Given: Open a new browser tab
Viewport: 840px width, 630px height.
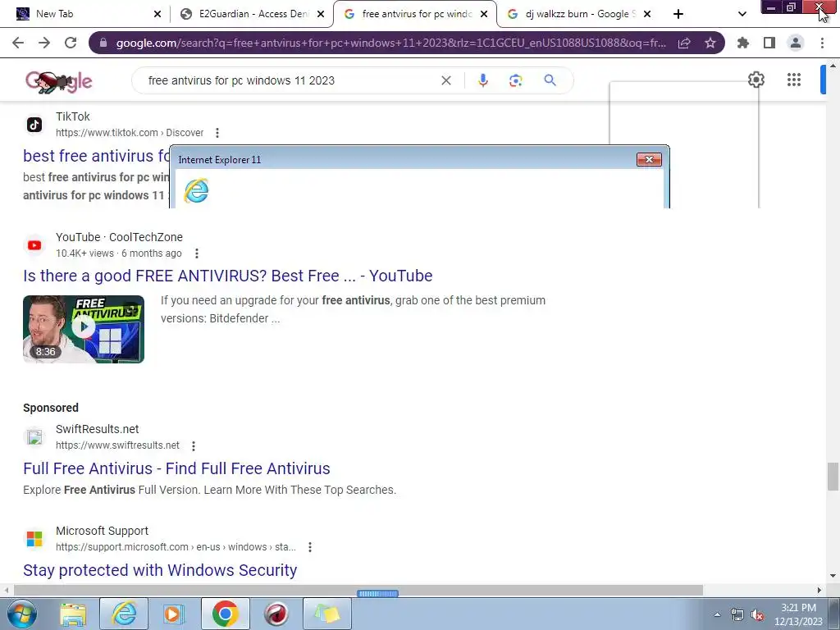Looking at the screenshot, I should point(678,14).
